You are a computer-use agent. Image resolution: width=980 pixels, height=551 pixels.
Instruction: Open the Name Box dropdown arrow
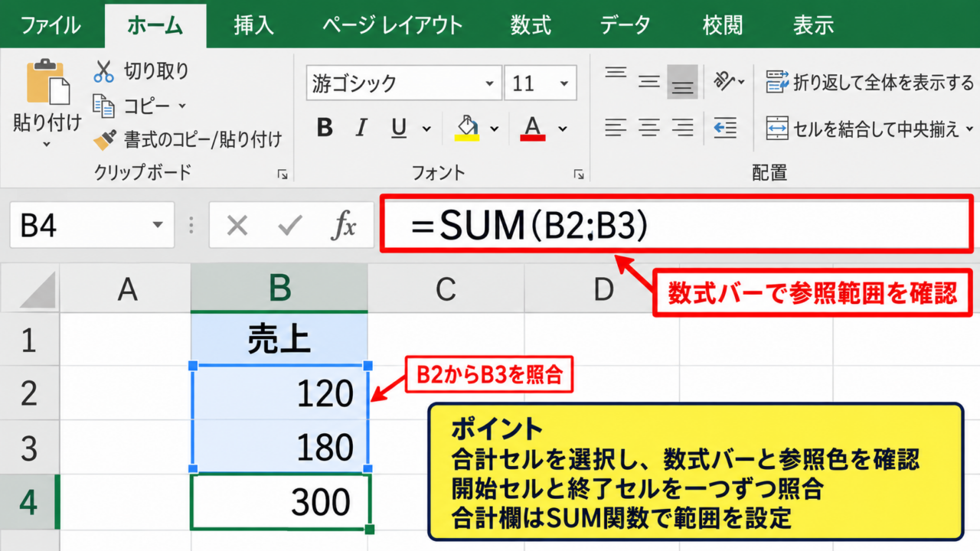tap(158, 225)
